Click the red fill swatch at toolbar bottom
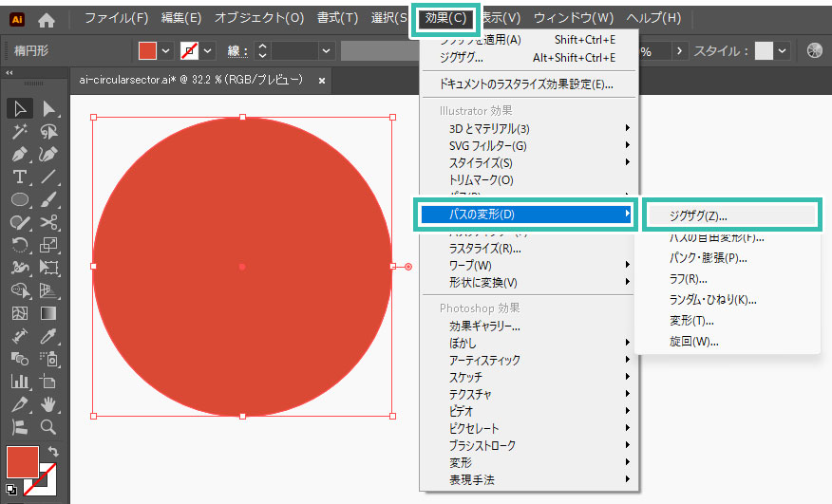Viewport: 832px width, 504px height. (22, 462)
